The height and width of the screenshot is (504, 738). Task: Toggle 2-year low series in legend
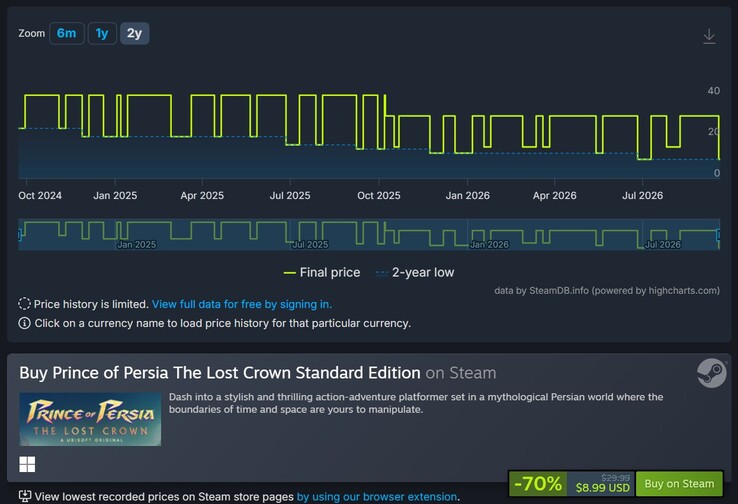coord(415,272)
